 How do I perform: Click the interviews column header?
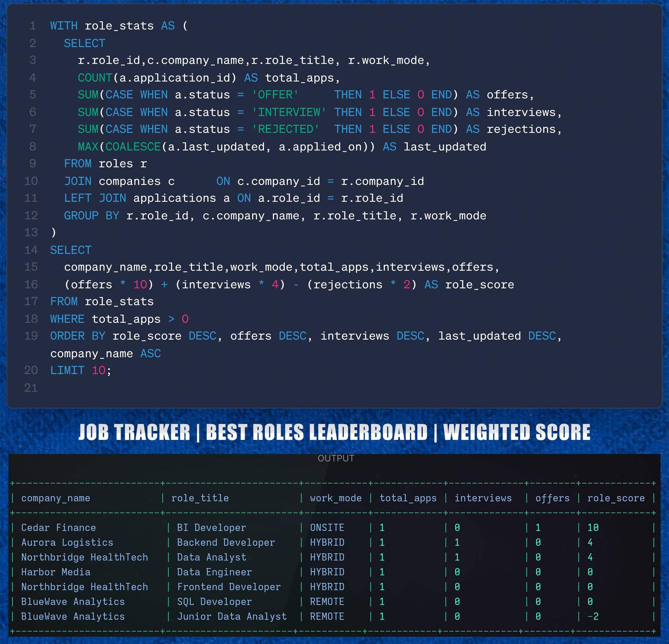483,498
